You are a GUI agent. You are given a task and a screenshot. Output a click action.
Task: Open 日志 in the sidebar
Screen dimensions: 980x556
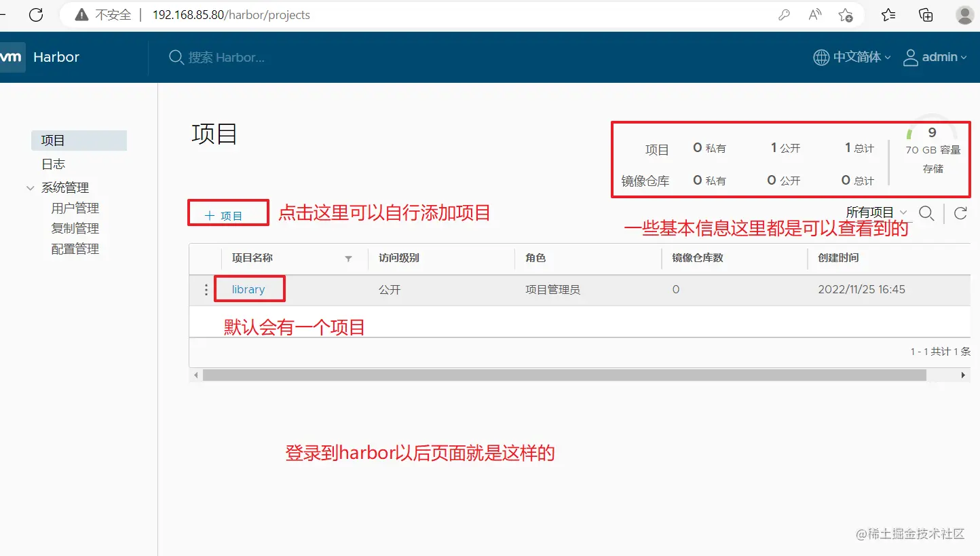click(x=54, y=164)
